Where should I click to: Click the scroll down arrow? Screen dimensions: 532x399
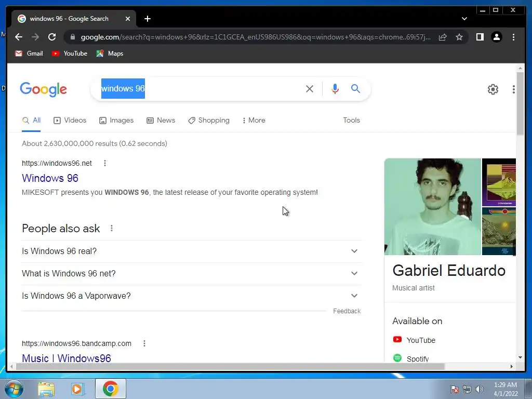coord(520,357)
